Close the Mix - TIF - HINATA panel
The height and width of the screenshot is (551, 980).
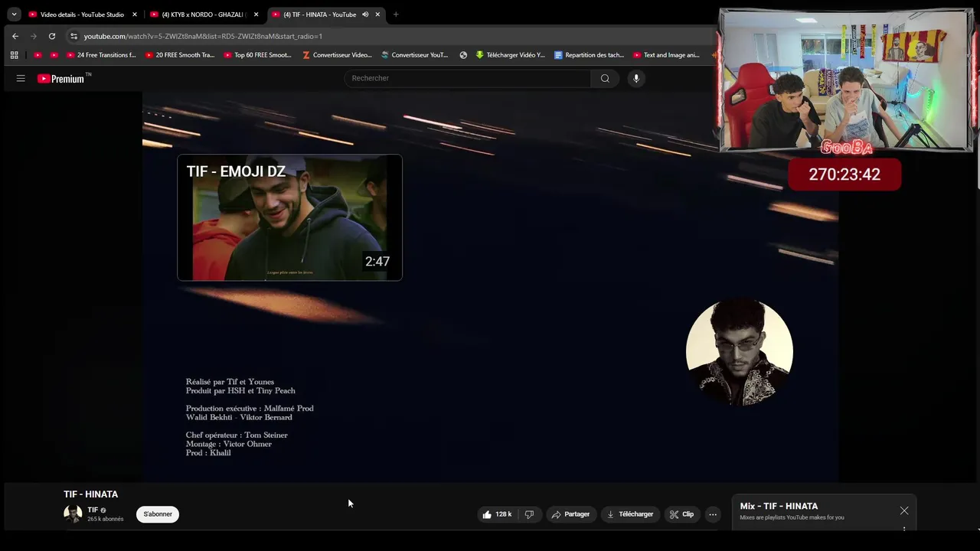(904, 510)
